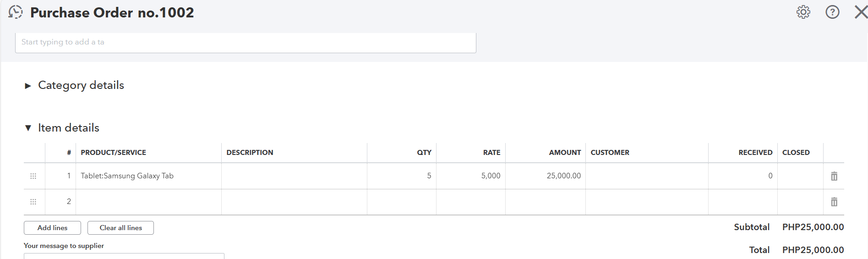Click the closed cell for line 1

click(800, 176)
